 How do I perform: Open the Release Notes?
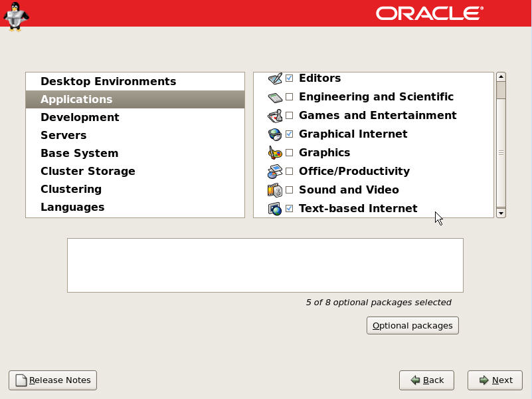53,380
